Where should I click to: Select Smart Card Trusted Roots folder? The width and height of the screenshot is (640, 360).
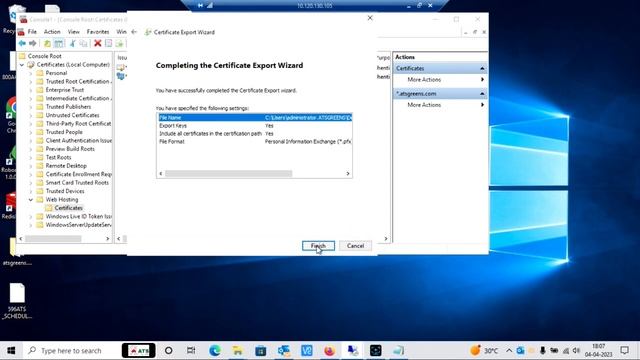[x=77, y=183]
